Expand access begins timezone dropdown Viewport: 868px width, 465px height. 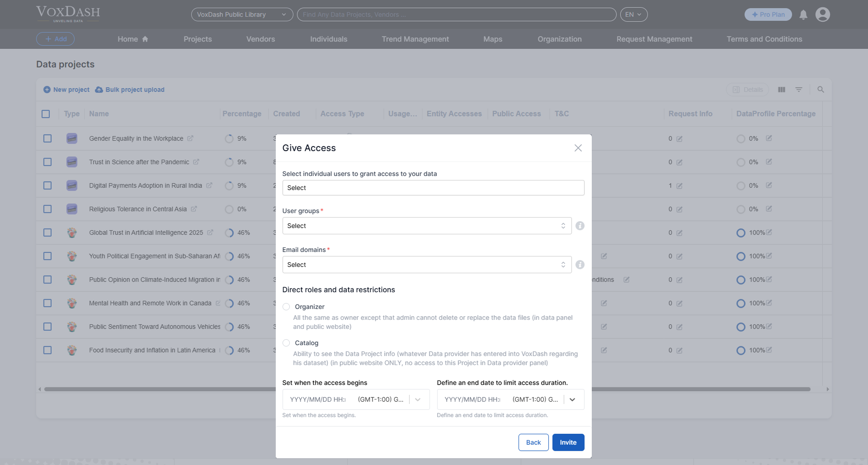[x=418, y=399]
